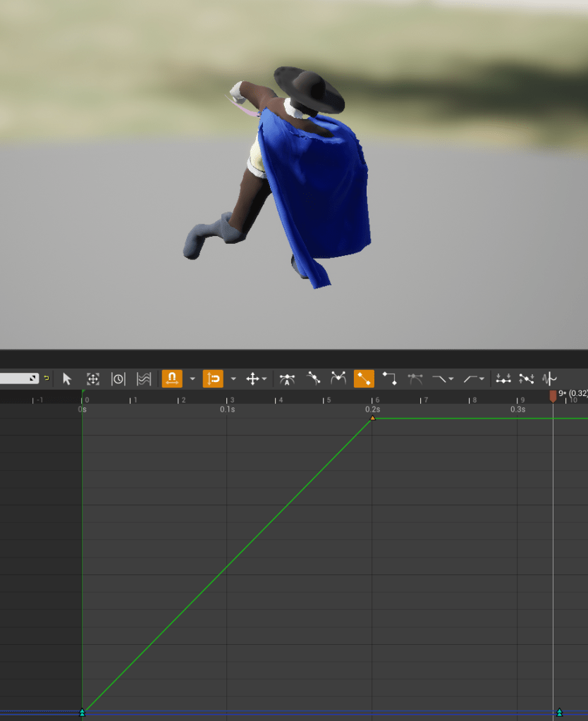The width and height of the screenshot is (588, 721).
Task: Set constant stepped interpolation
Action: point(389,379)
